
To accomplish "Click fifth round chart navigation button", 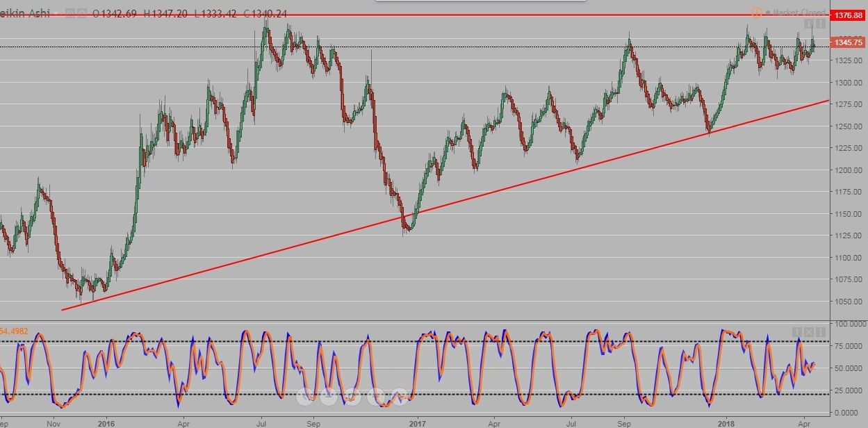I will tap(400, 397).
